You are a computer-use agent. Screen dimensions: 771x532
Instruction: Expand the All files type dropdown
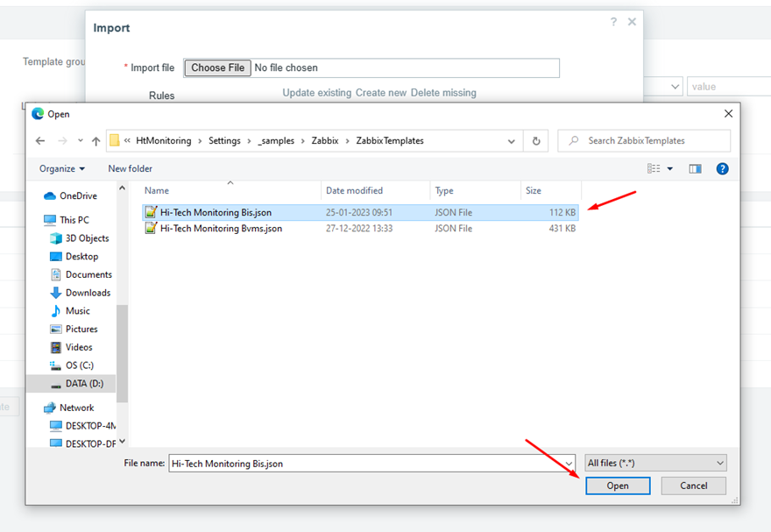click(x=656, y=463)
